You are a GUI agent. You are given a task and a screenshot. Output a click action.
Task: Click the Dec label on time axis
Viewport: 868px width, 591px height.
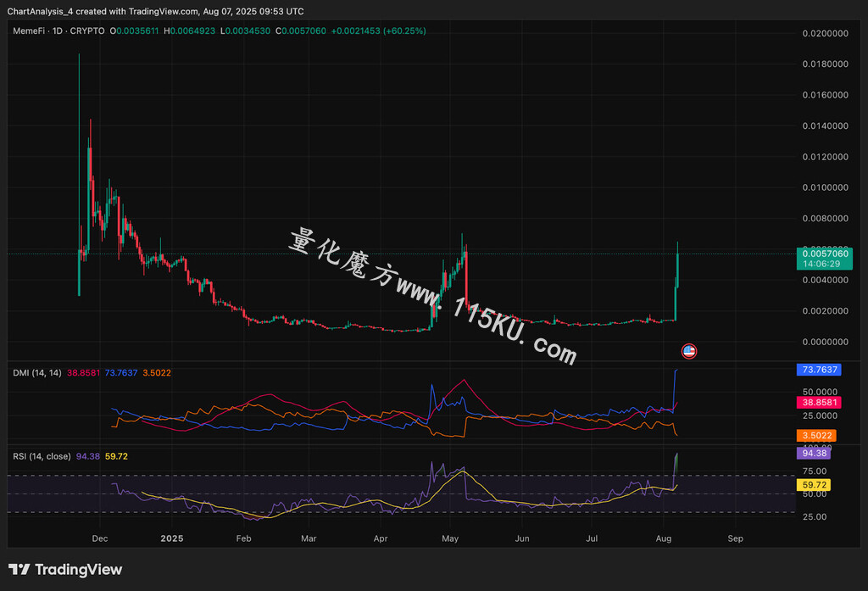pyautogui.click(x=100, y=538)
